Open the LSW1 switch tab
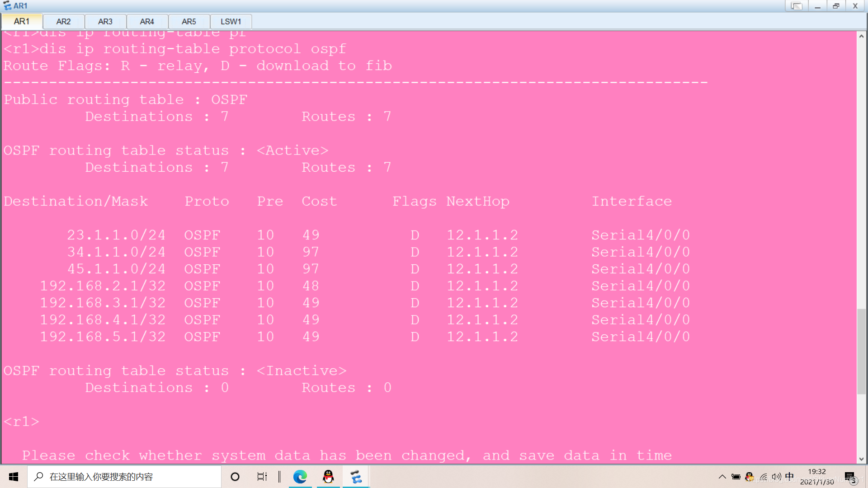 [x=231, y=22]
